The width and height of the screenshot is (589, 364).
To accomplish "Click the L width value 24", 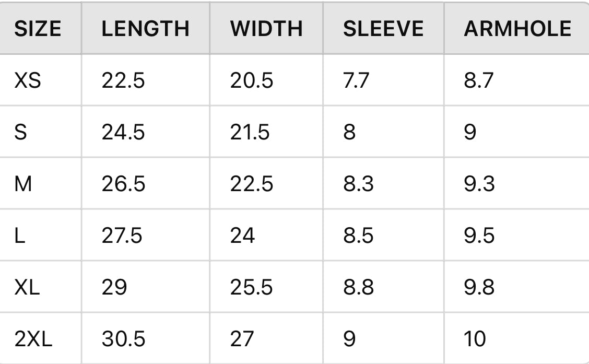I will pos(242,236).
